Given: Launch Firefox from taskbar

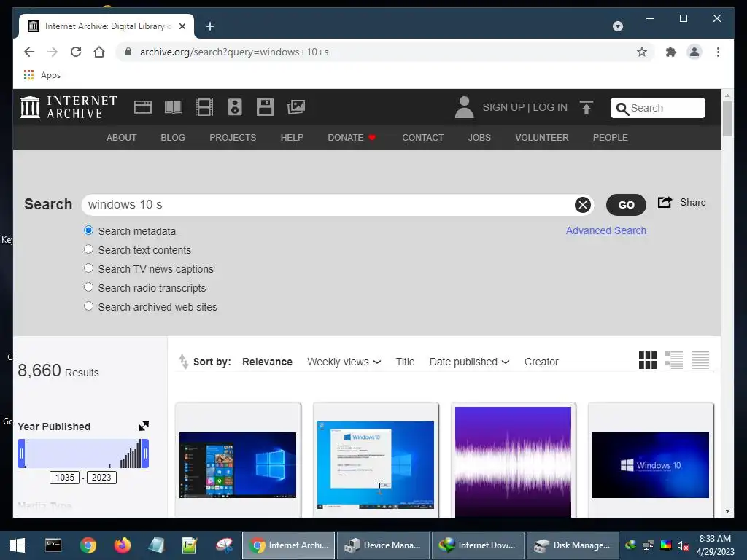Looking at the screenshot, I should 123,545.
